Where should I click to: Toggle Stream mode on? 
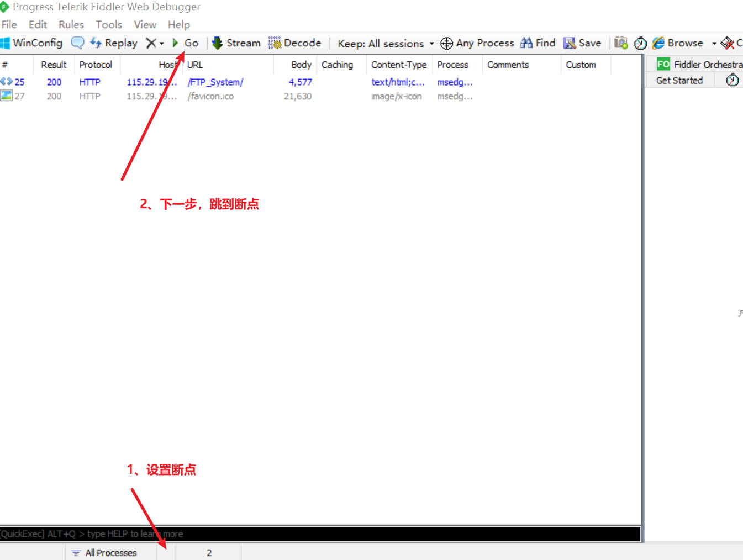(x=236, y=43)
